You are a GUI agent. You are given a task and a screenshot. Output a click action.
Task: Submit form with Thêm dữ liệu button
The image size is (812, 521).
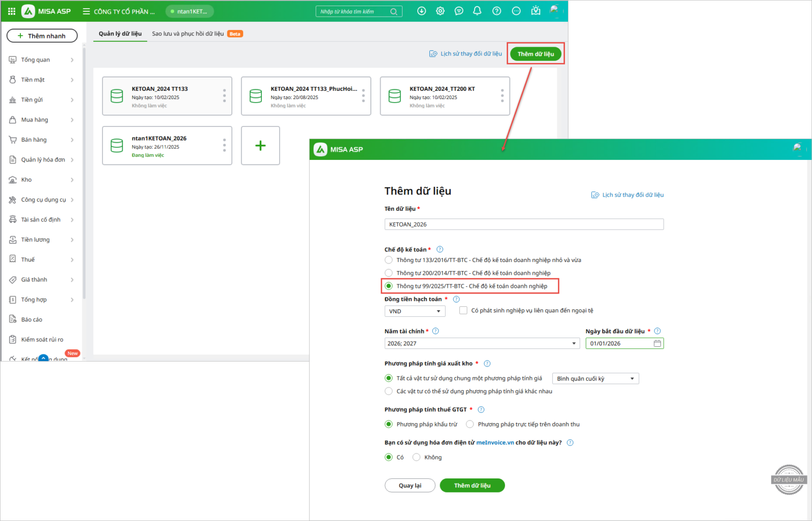pos(472,485)
